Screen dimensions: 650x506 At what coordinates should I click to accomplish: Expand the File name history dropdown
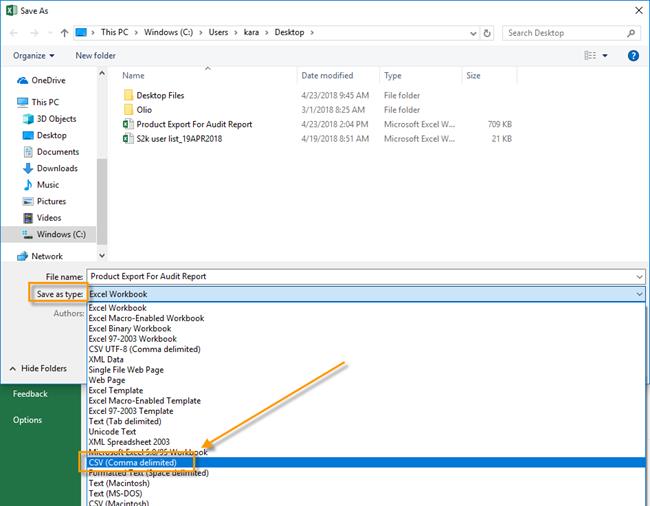638,276
